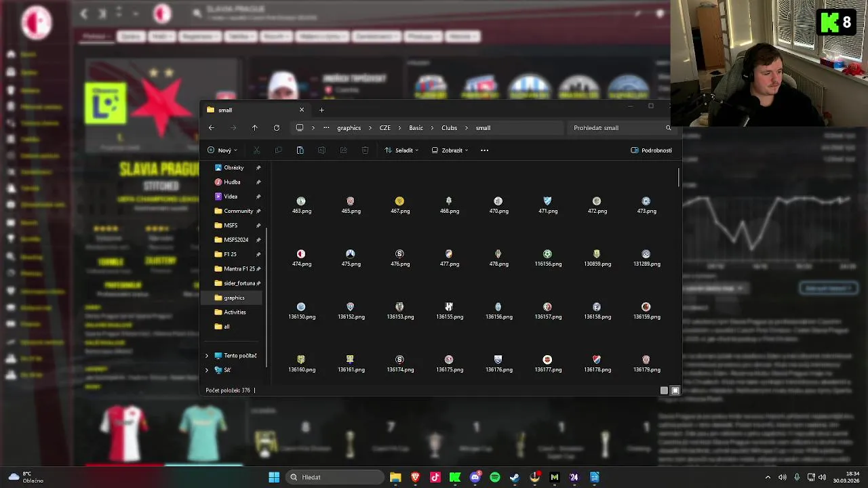Image resolution: width=868 pixels, height=488 pixels.
Task: Navigate to graphics breadcrumb folder
Action: [x=349, y=127]
